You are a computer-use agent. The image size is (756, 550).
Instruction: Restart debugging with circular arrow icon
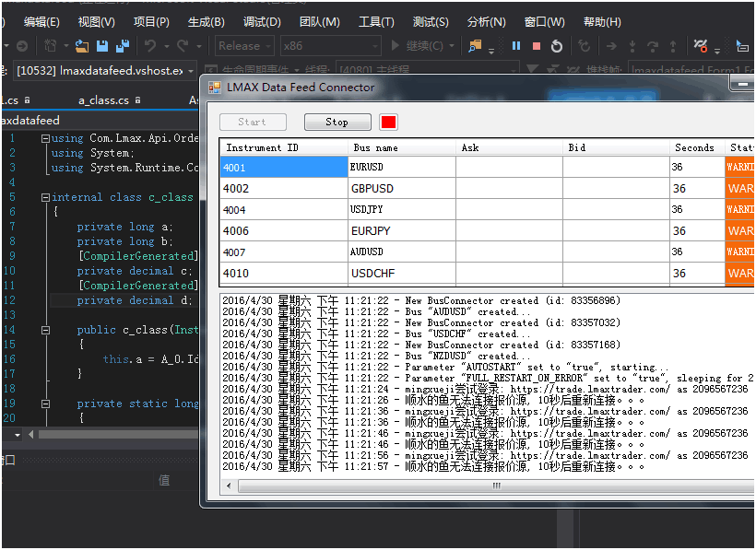[x=556, y=46]
